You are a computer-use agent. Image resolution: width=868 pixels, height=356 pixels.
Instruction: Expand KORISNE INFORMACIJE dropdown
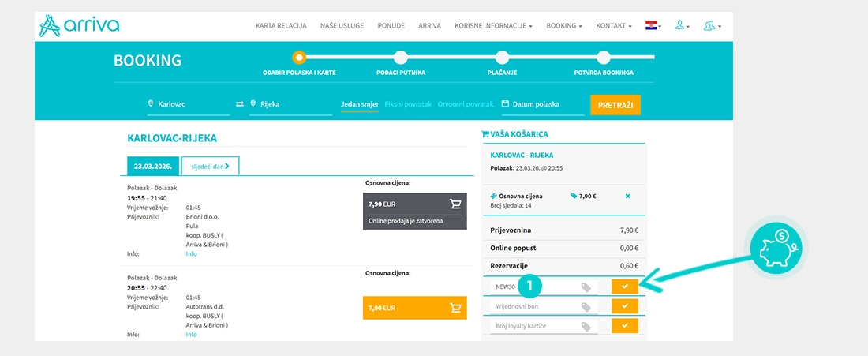(x=493, y=26)
